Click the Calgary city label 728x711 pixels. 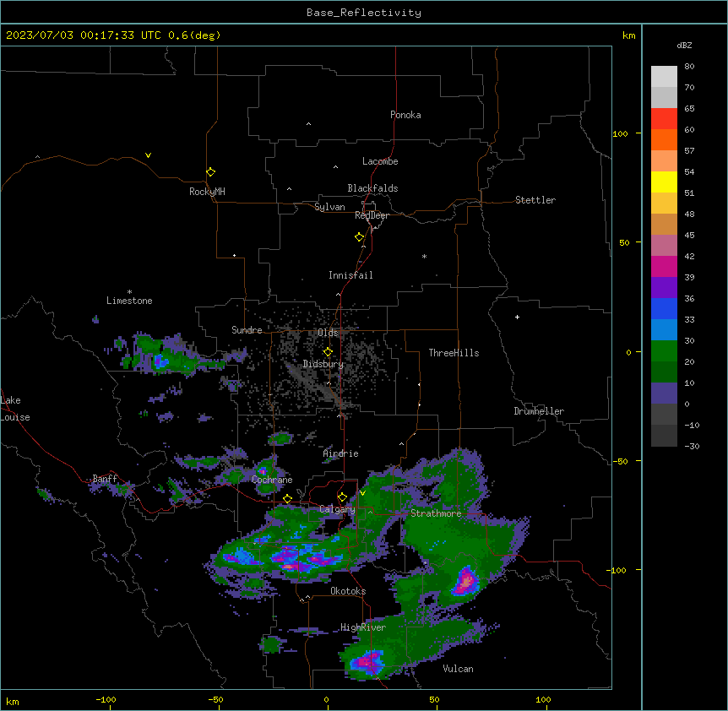point(337,509)
